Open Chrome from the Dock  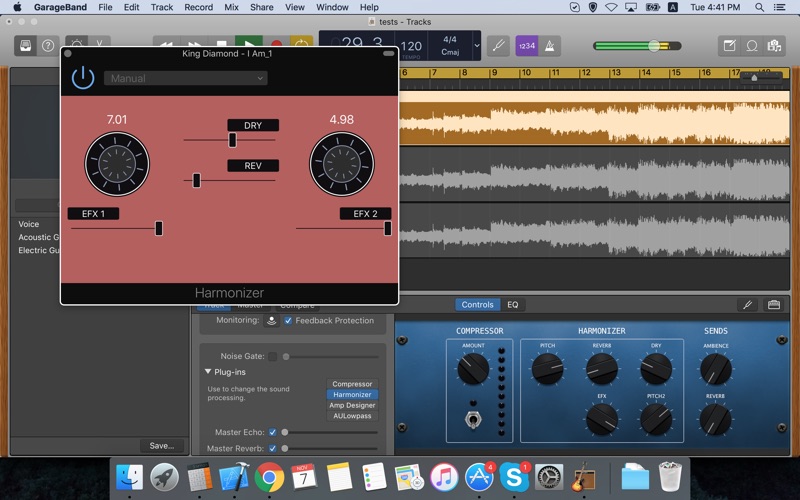269,478
